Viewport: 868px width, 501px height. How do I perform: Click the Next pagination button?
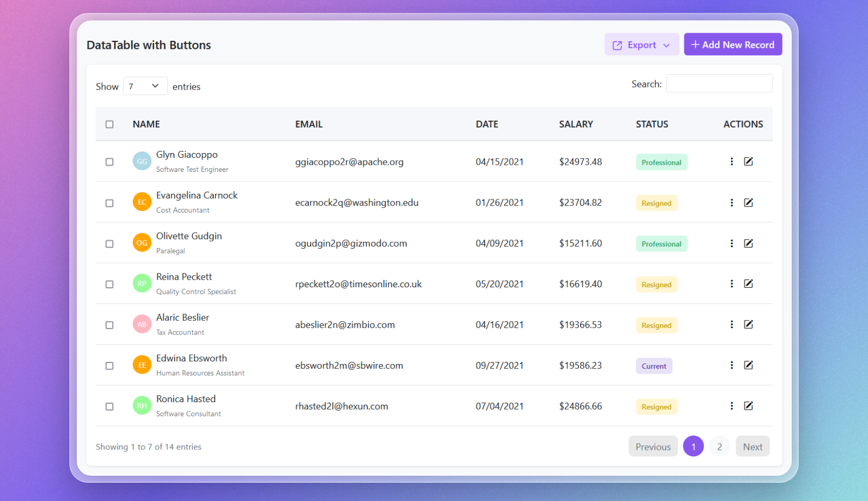[x=753, y=446]
